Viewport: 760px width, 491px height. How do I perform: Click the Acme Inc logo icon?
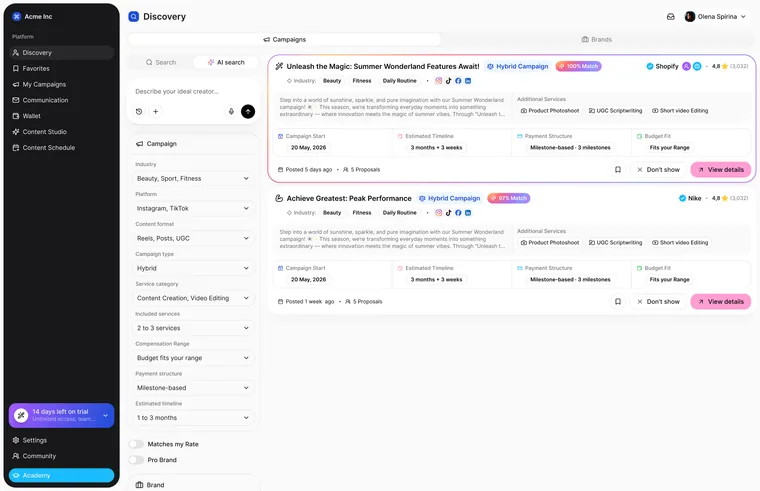(x=16, y=16)
